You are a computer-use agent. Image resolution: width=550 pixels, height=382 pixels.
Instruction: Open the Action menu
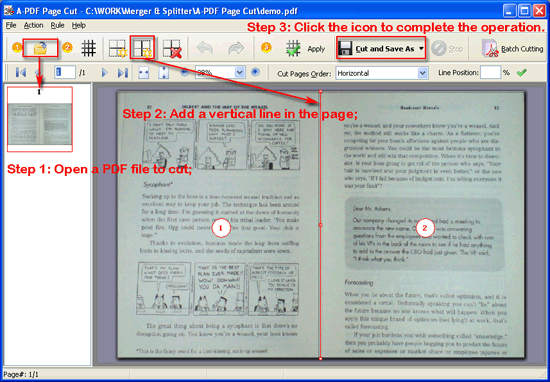34,26
